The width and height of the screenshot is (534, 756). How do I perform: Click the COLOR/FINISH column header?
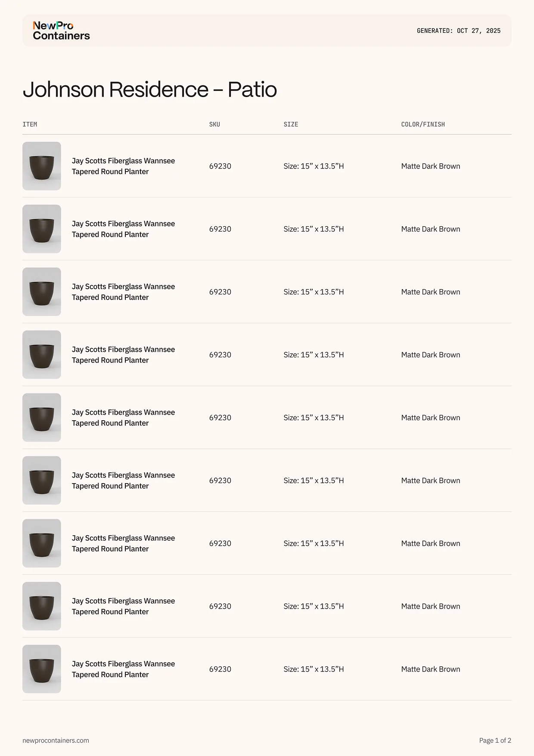pyautogui.click(x=423, y=124)
